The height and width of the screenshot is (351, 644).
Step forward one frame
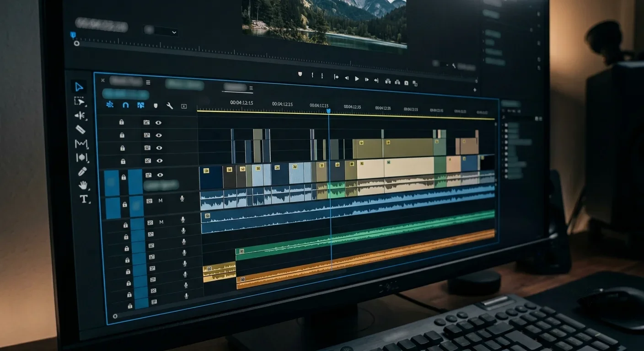click(366, 79)
